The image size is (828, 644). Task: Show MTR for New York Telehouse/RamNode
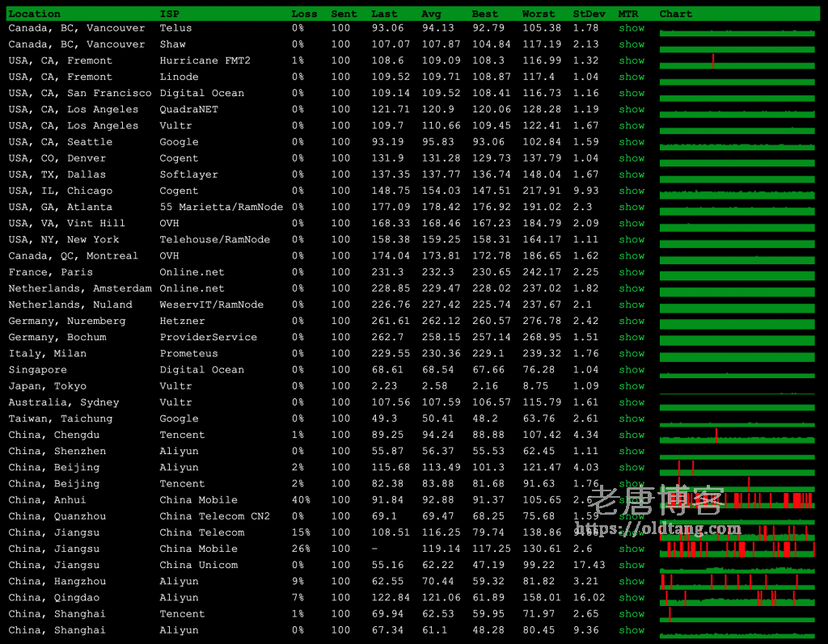tap(632, 240)
